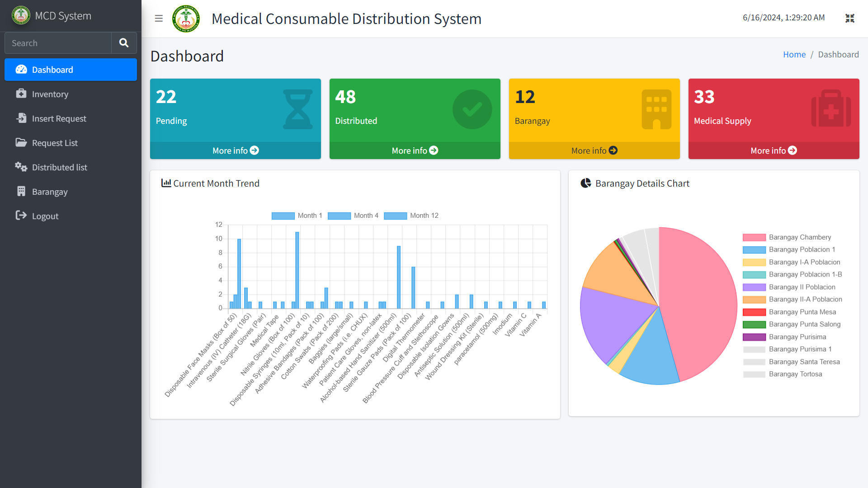The height and width of the screenshot is (488, 868).
Task: Open Inventory from the sidebar
Action: (50, 94)
